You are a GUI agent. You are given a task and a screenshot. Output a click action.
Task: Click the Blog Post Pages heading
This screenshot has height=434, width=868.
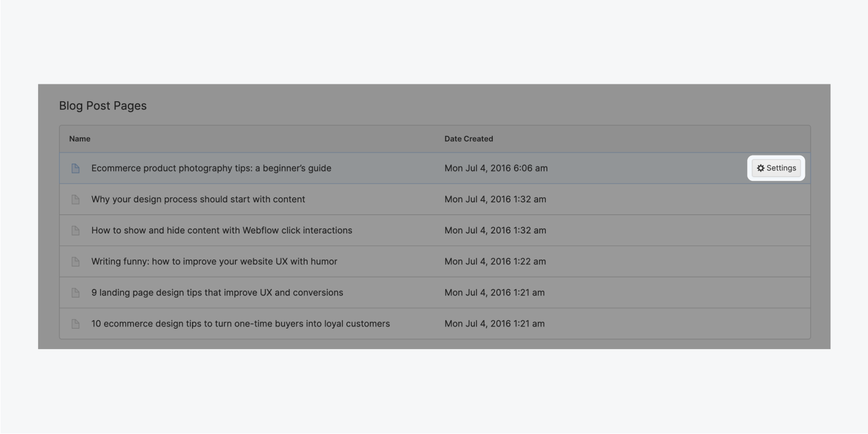103,106
